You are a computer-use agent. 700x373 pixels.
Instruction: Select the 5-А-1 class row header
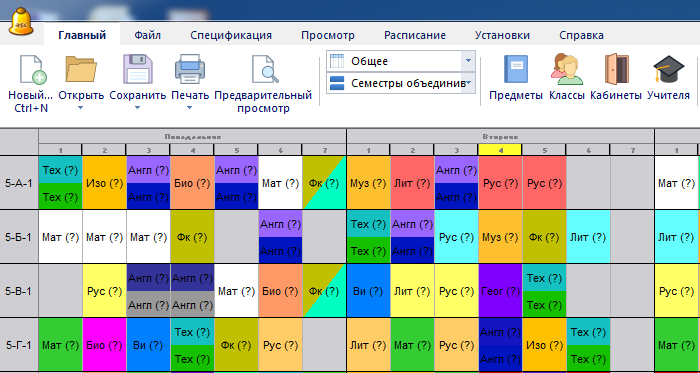point(19,182)
